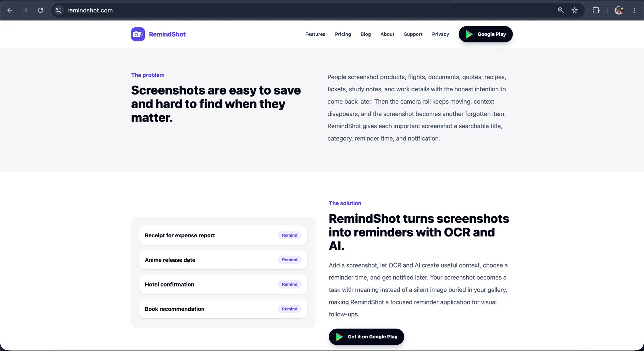This screenshot has width=644, height=351.
Task: Click paragraph starting Add a screenshot, let OCR
Action: pyautogui.click(x=418, y=290)
